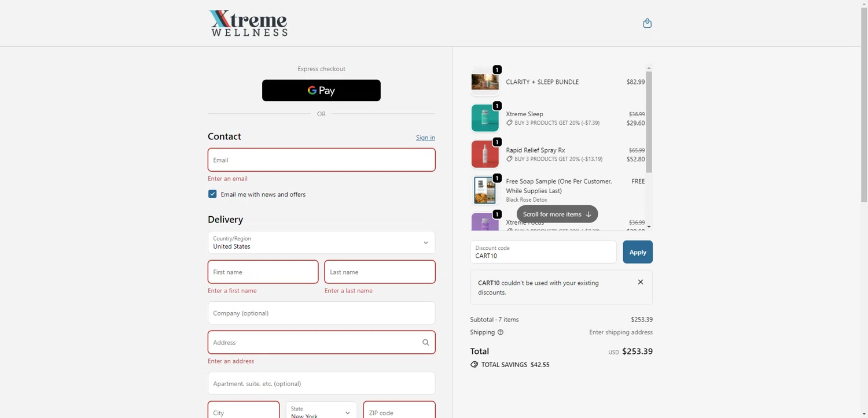Screen dimensions: 868x418
Task: Click the Rapid Relief Spray Rx thumbnail
Action: (485, 154)
